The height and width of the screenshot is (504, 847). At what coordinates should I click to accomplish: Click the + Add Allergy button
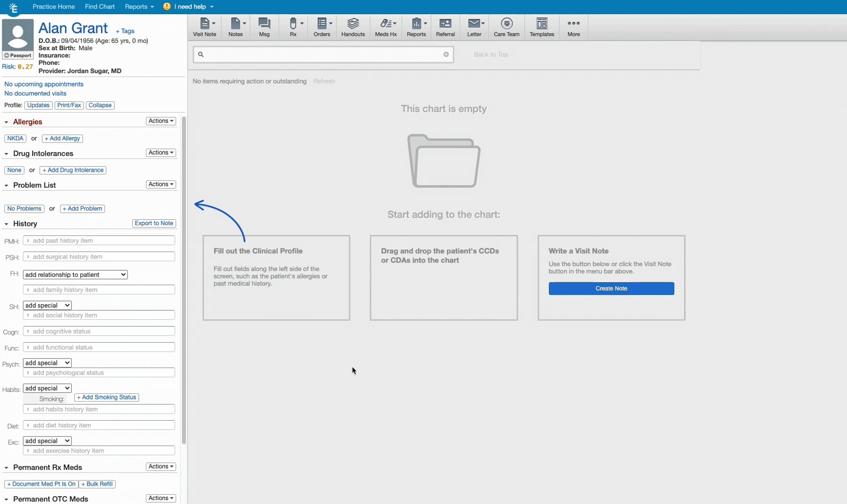pos(62,138)
